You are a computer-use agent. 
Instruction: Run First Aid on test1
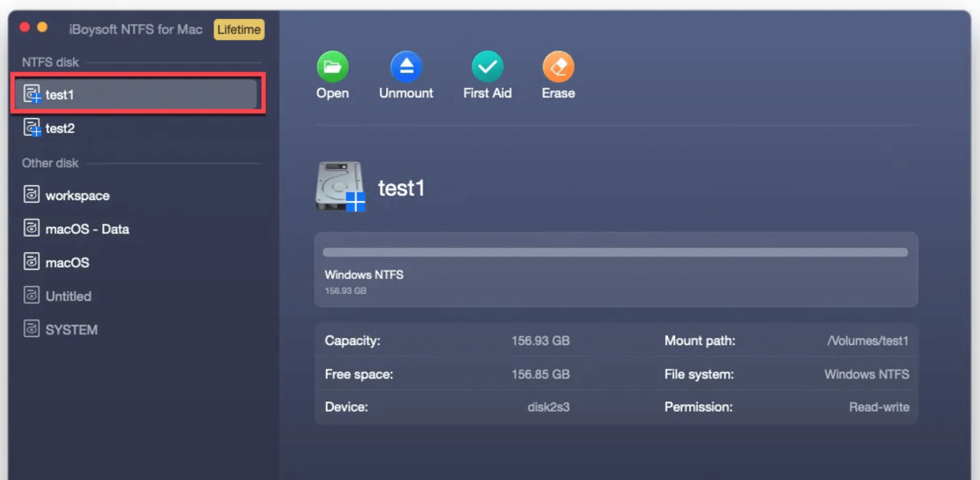[x=487, y=75]
